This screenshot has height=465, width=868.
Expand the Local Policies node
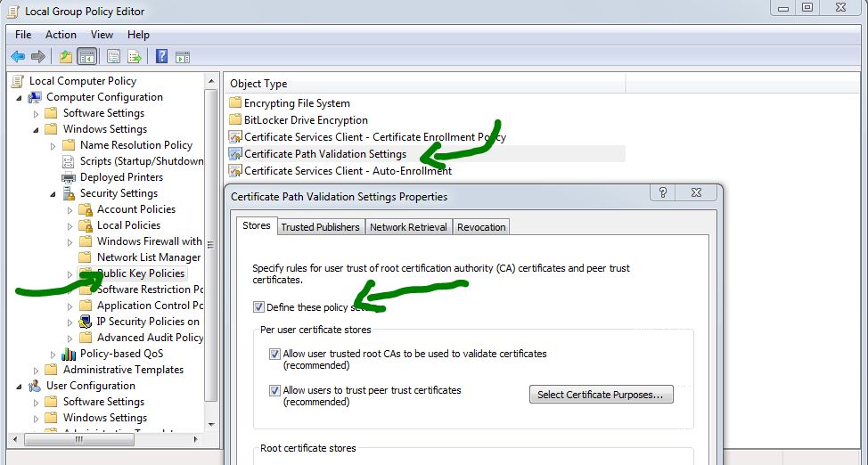[70, 226]
